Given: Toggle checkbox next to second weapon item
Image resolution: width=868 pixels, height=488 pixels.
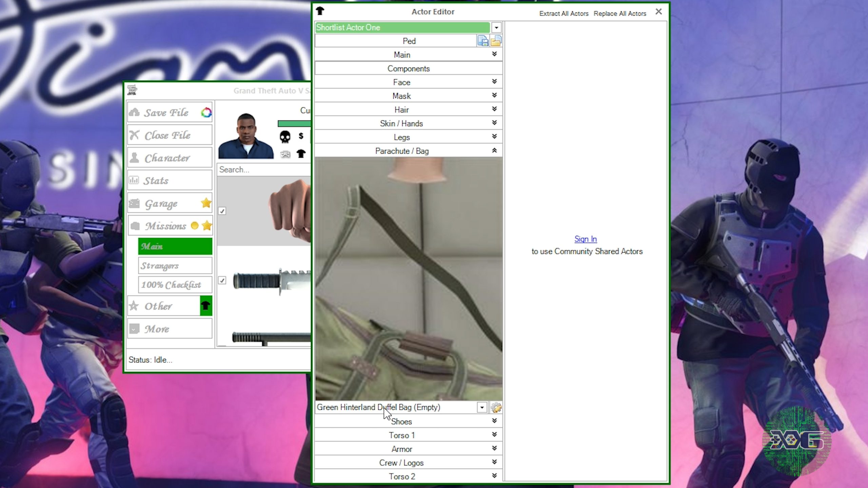Looking at the screenshot, I should pos(222,280).
